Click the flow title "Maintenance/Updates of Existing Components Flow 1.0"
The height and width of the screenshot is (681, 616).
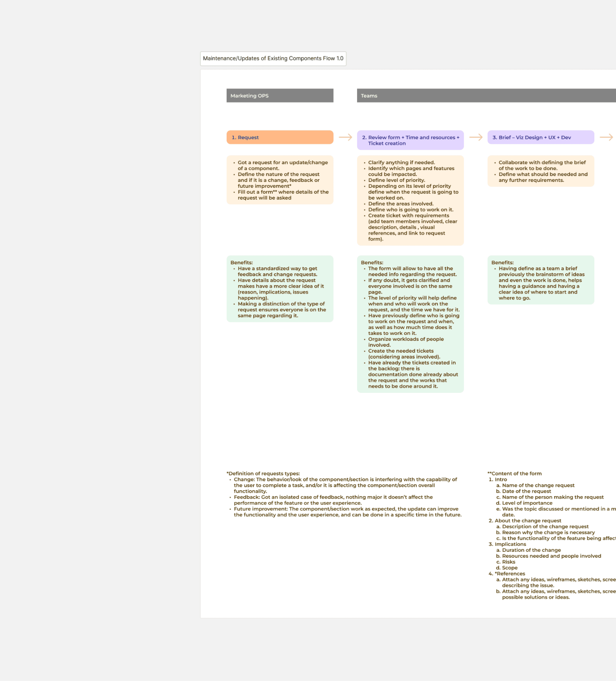[273, 58]
